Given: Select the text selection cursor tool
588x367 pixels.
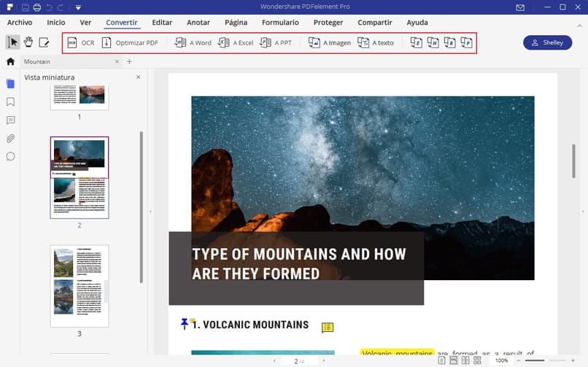Looking at the screenshot, I should [x=12, y=42].
